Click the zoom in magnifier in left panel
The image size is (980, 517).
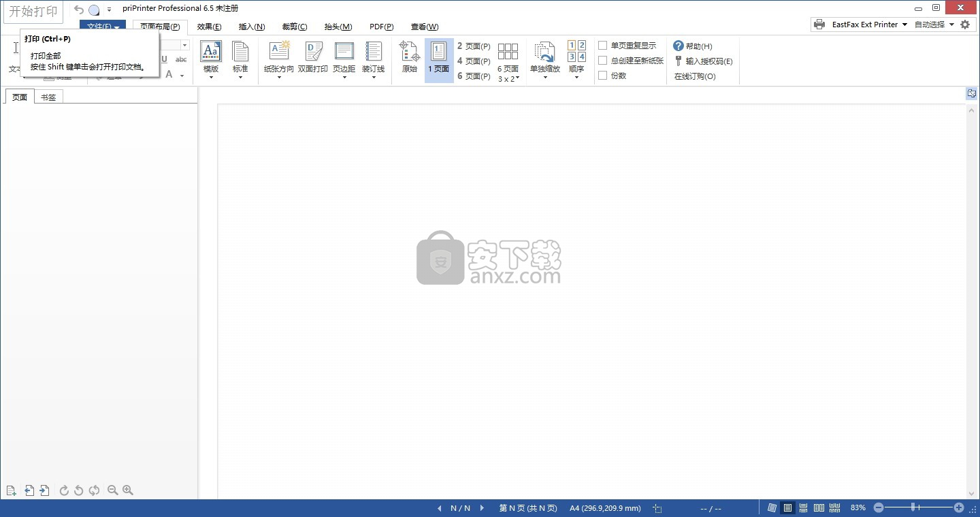pyautogui.click(x=128, y=490)
